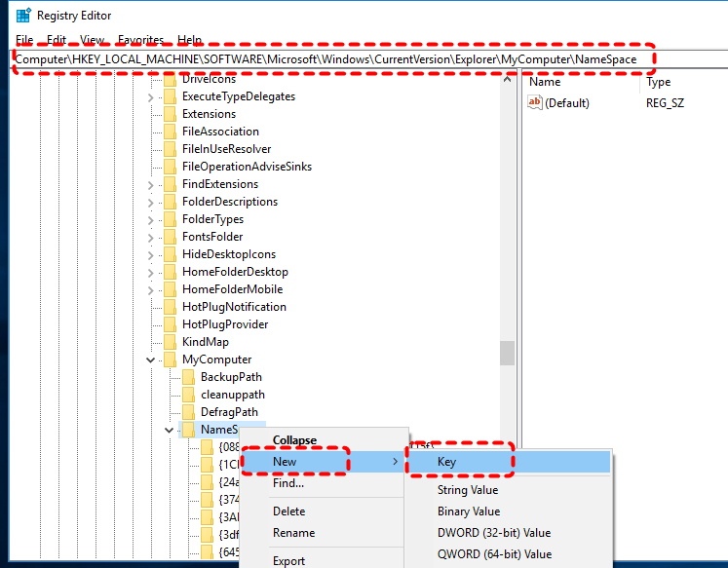Viewport: 728px width, 568px height.
Task: Click the registry path address bar
Action: pyautogui.click(x=331, y=59)
